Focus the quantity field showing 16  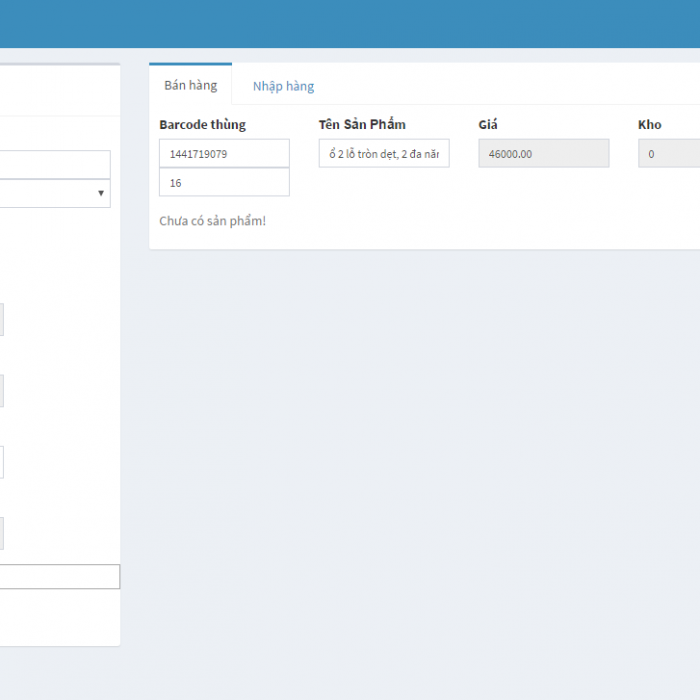pyautogui.click(x=224, y=183)
